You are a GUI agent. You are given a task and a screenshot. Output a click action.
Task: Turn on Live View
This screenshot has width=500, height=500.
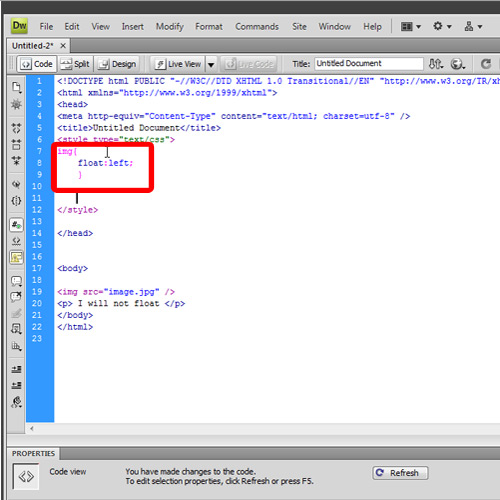pyautogui.click(x=178, y=64)
